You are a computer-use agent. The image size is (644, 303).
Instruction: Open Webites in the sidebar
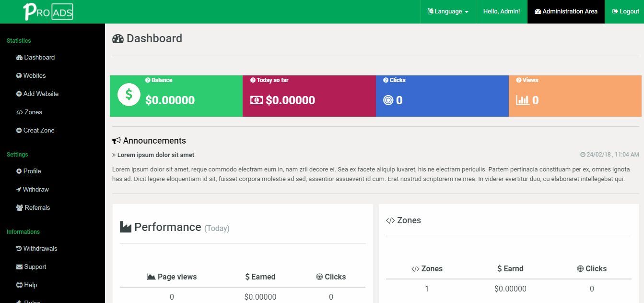pos(31,75)
